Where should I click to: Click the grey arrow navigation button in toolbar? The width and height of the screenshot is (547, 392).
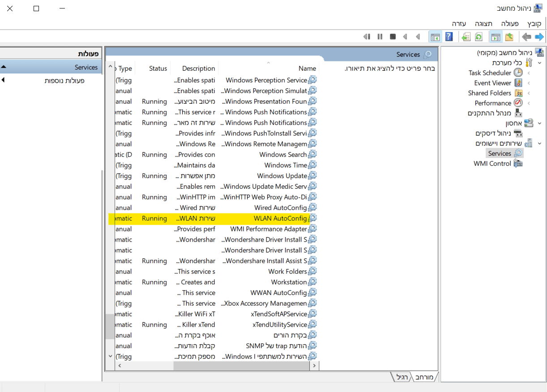526,37
